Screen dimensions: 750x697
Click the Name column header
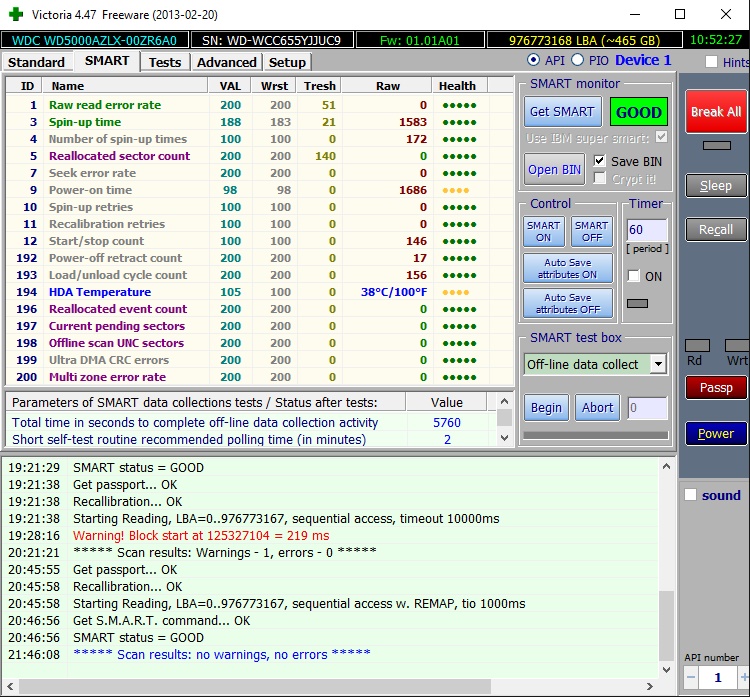(125, 86)
